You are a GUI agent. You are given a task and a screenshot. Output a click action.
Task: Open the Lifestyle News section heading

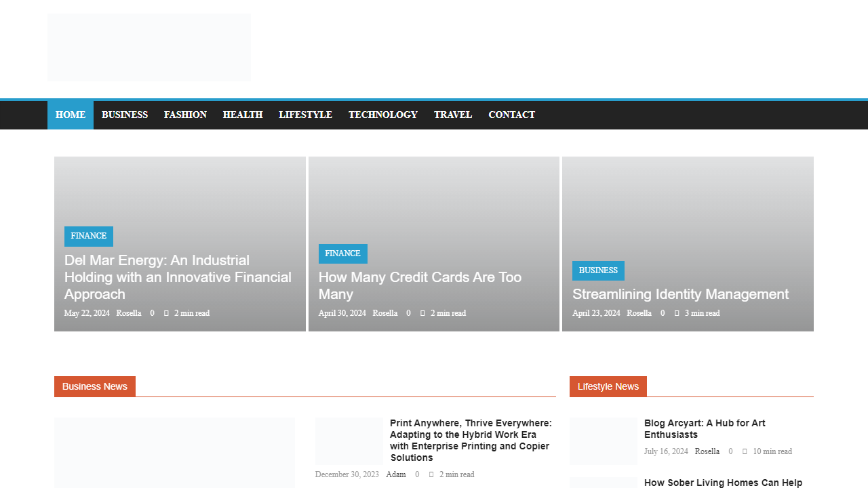click(608, 387)
